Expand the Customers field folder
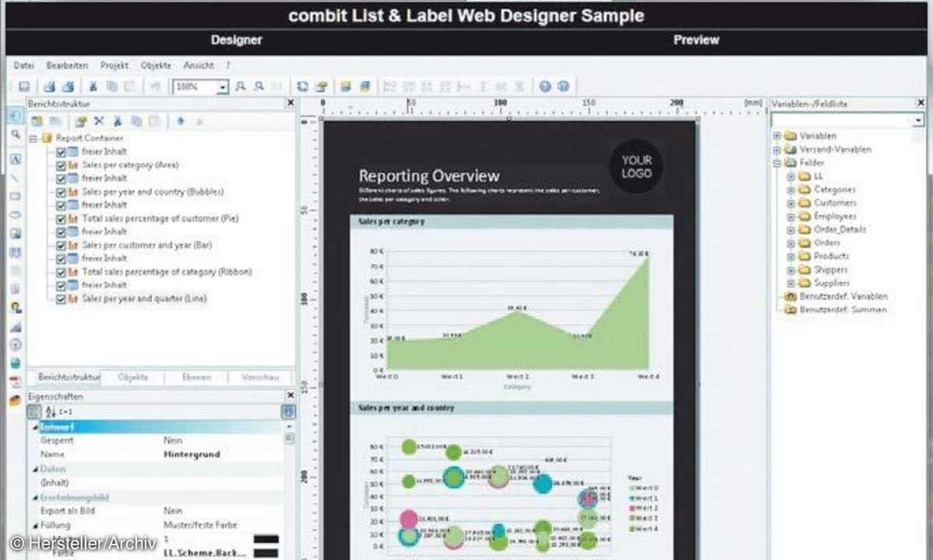Viewport: 933px width, 560px height. (x=791, y=203)
